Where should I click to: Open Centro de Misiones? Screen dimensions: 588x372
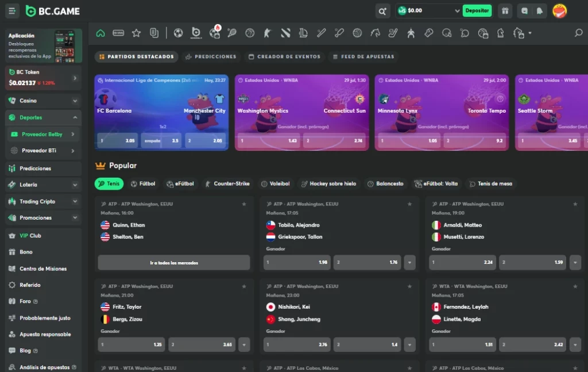[x=44, y=269]
